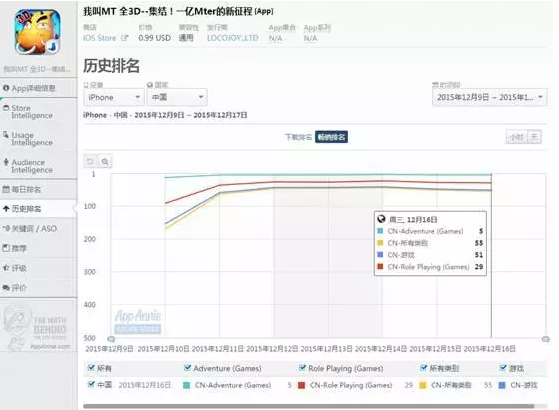
Task: Click the Audience Intelligence sidebar icon
Action: [6, 162]
